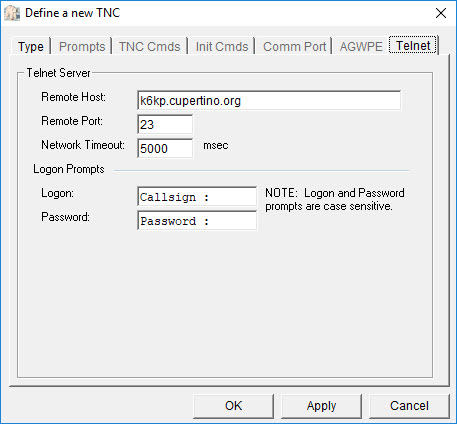Go to the Init Cmds tab
Viewport: 457px width, 424px height.
pos(222,47)
